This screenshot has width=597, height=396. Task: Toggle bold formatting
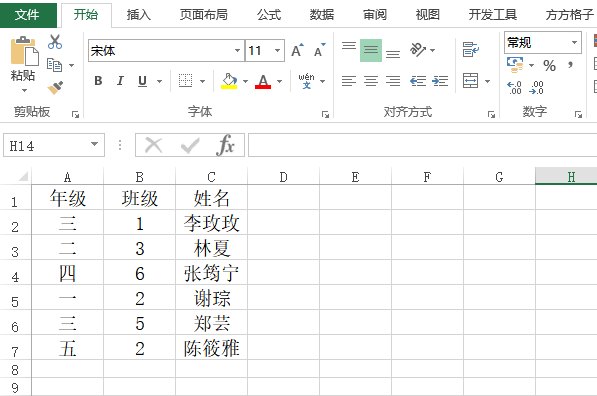coord(98,81)
